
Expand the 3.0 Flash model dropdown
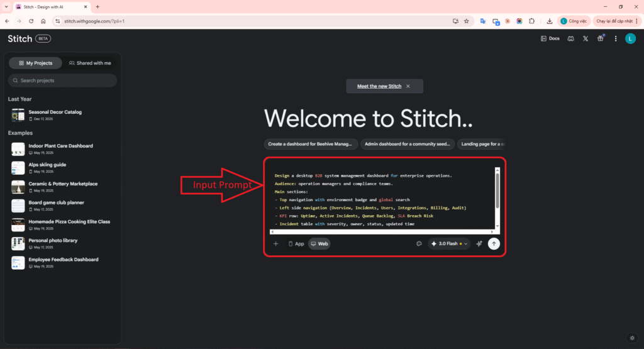[x=450, y=244]
